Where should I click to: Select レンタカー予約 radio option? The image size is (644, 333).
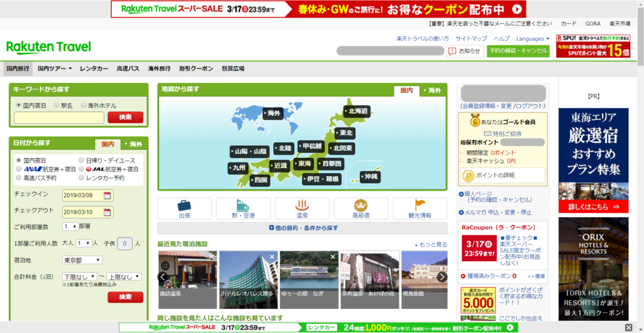coord(81,178)
